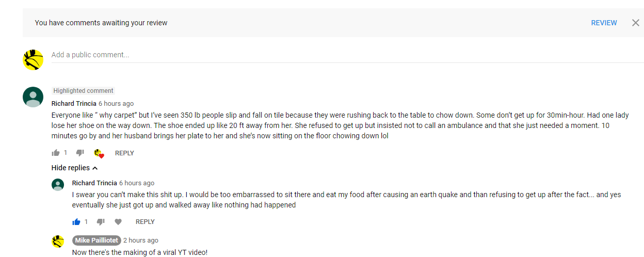This screenshot has height=257, width=644.
Task: Reply to the highlighted top comment
Action: pos(124,153)
